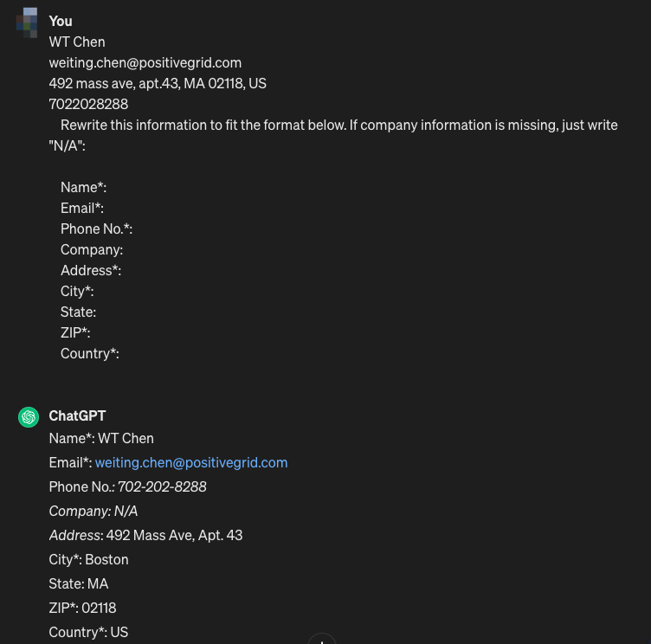
Task: Click the plain email text in user message
Action: (x=145, y=62)
